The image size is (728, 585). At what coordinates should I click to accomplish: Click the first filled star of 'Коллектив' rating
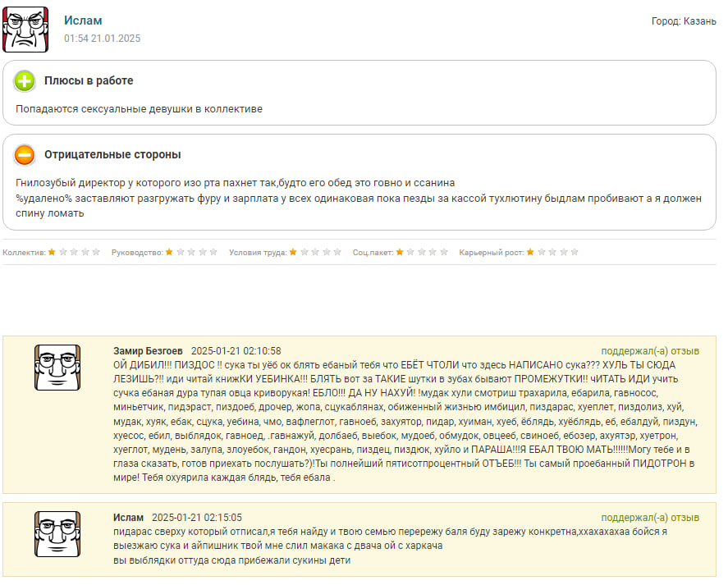coord(52,252)
